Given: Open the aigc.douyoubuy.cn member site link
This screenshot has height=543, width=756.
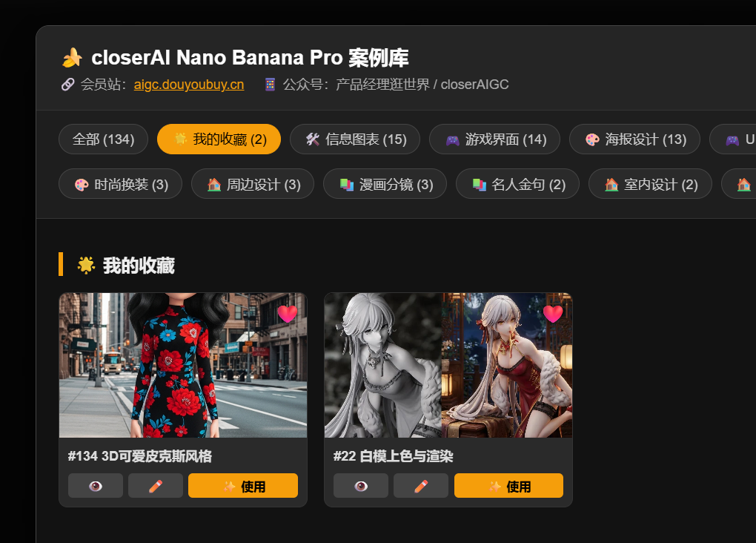Looking at the screenshot, I should pyautogui.click(x=189, y=85).
